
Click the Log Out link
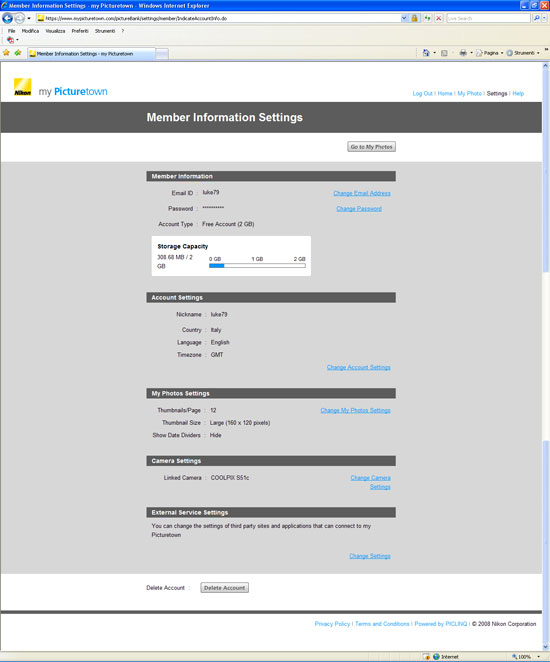point(422,93)
